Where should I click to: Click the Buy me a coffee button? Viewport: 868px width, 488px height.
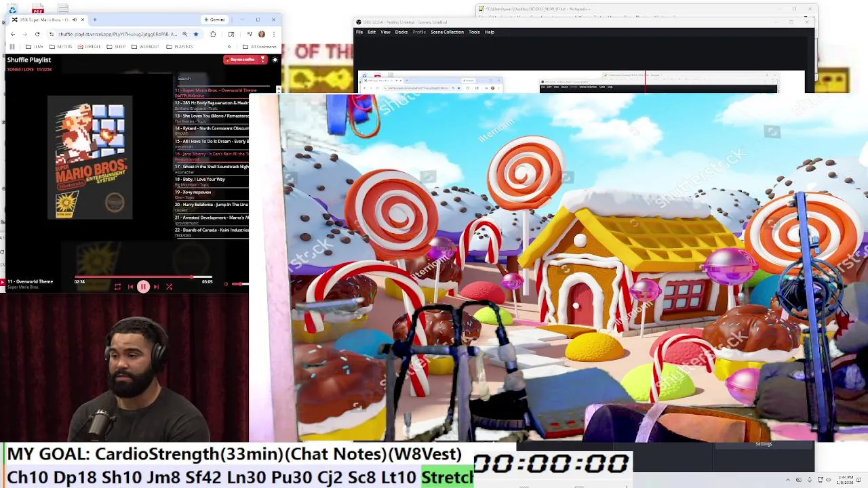pos(245,60)
